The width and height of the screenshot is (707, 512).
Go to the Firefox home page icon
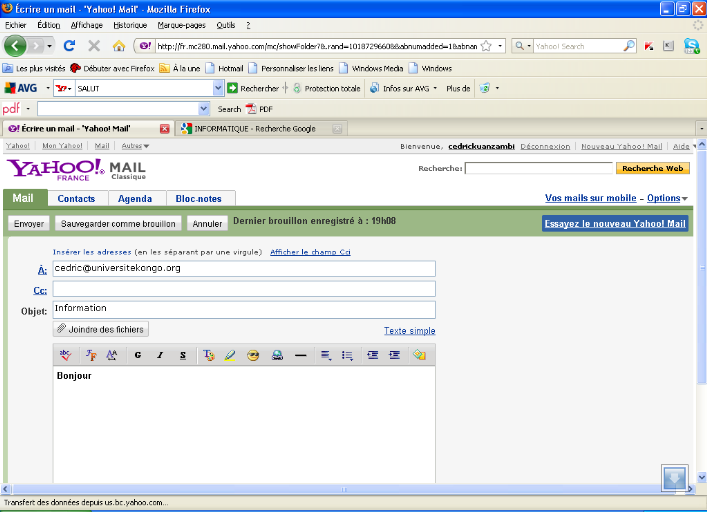(119, 46)
